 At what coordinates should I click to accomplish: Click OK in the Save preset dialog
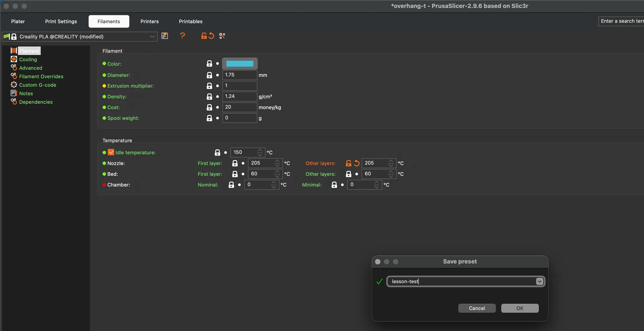pos(520,308)
